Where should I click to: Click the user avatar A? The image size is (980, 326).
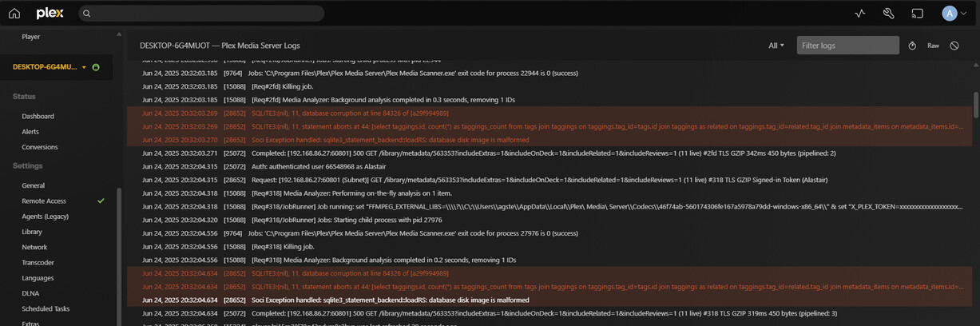coord(949,14)
